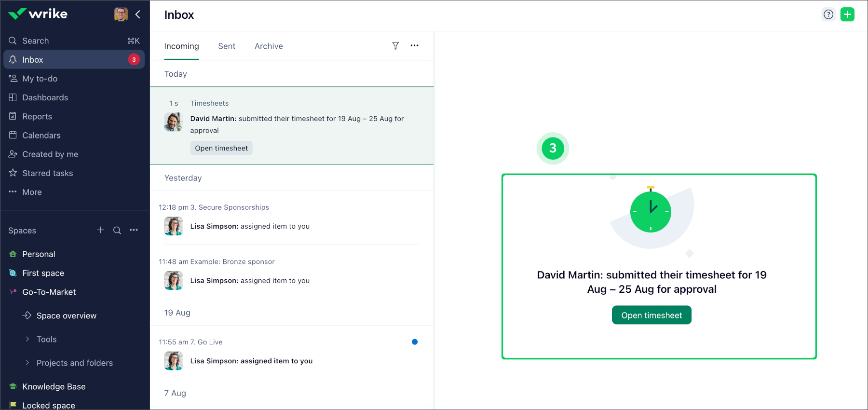Expand the More sidebar menu
The width and height of the screenshot is (868, 410).
(x=32, y=192)
